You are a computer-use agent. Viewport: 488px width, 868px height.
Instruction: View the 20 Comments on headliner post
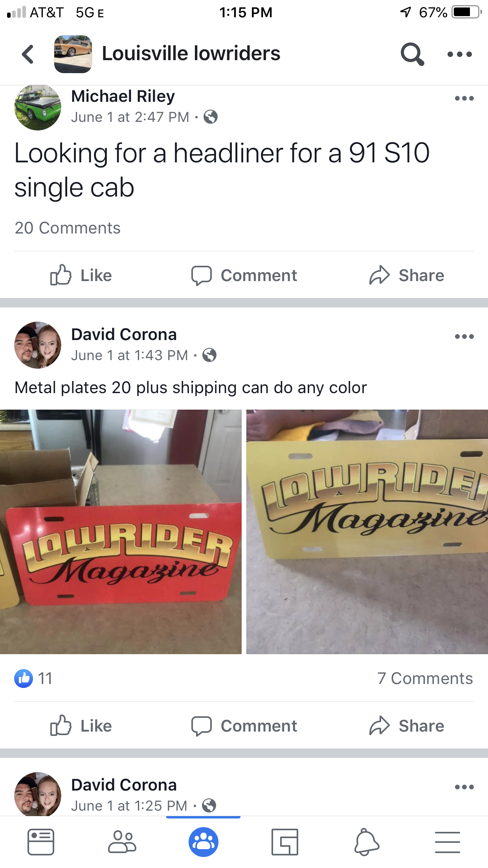click(x=68, y=228)
